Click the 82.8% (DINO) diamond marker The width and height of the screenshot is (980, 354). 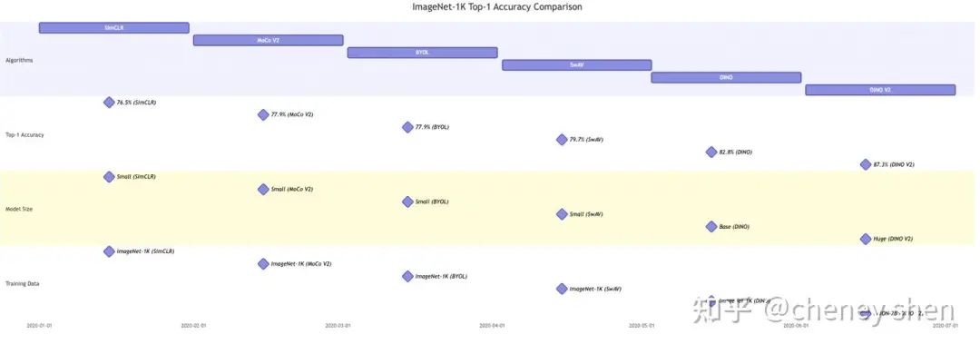(x=711, y=152)
